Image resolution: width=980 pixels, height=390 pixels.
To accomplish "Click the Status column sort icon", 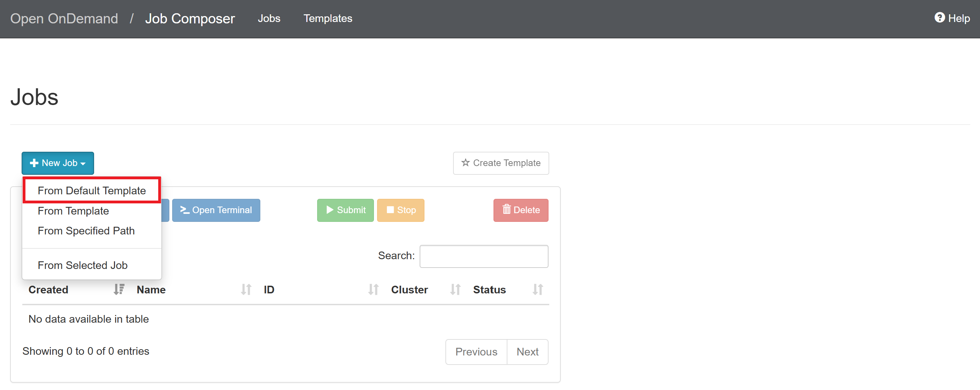I will pos(537,290).
